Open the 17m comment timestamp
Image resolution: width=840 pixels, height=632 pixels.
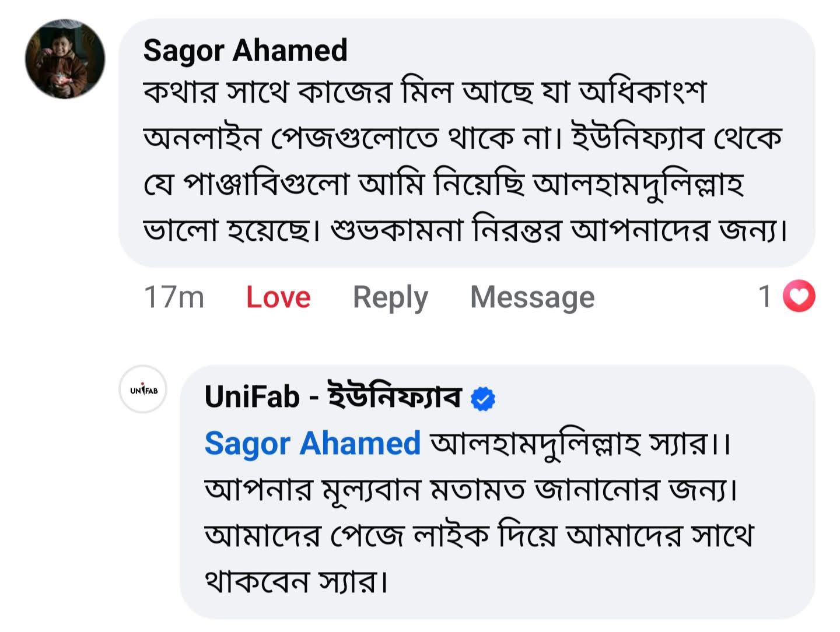(x=174, y=297)
